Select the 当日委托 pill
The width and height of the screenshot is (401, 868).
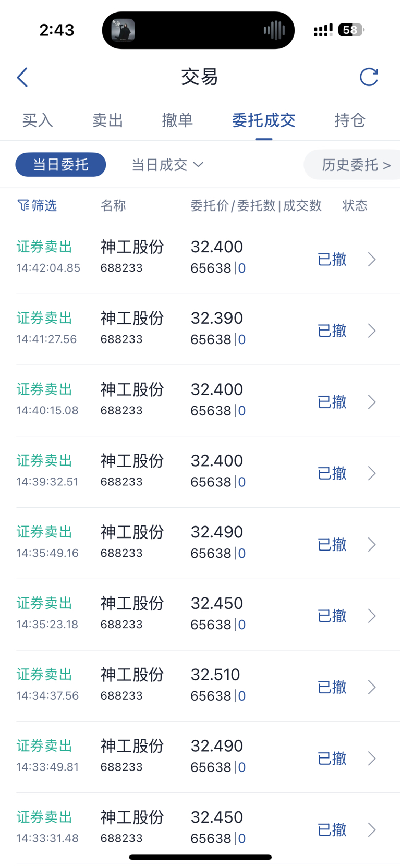coord(60,165)
